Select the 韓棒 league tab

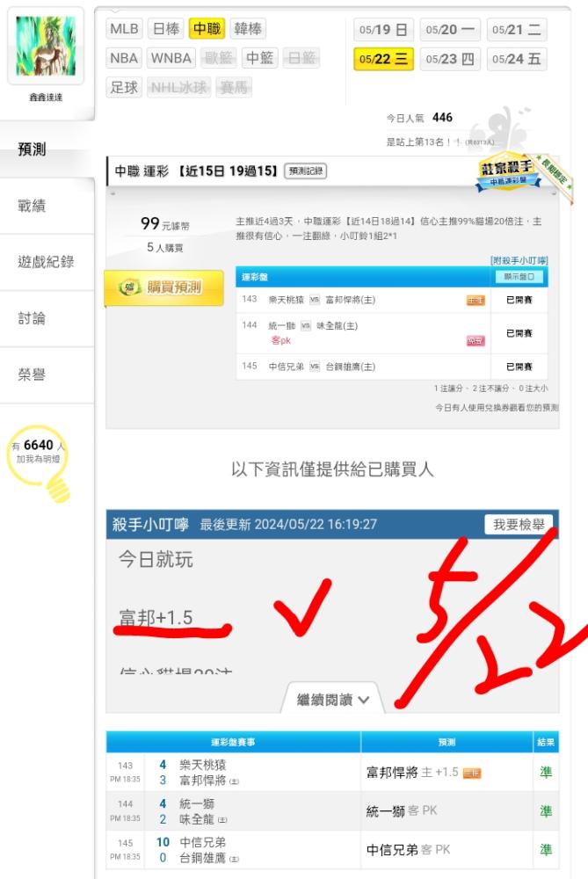click(248, 29)
